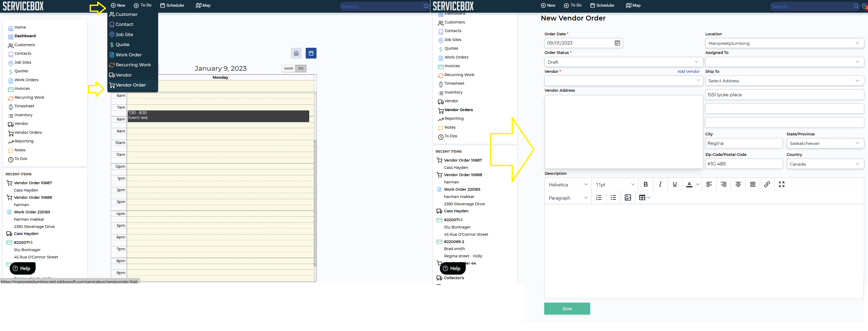Click the Italic formatting icon
This screenshot has width=868, height=331.
660,184
